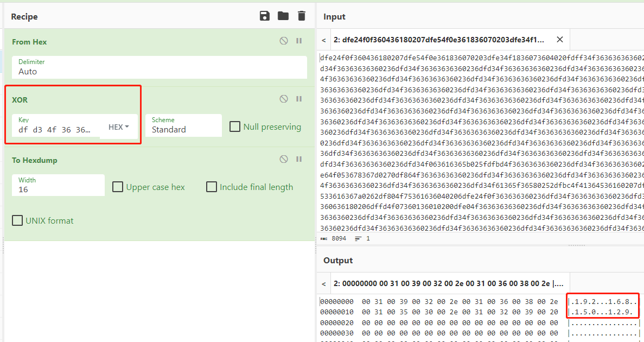The height and width of the screenshot is (342, 644).
Task: Click the XOR Key input field
Action: [56, 126]
